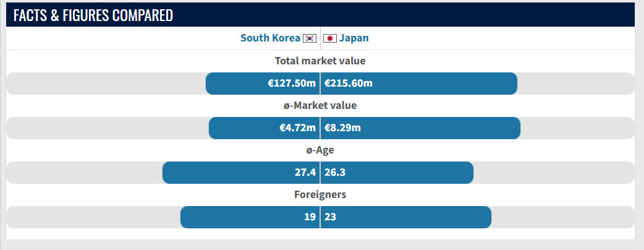Click South Korea's €4.72m average value bar
This screenshot has height=250, width=644.
click(264, 128)
